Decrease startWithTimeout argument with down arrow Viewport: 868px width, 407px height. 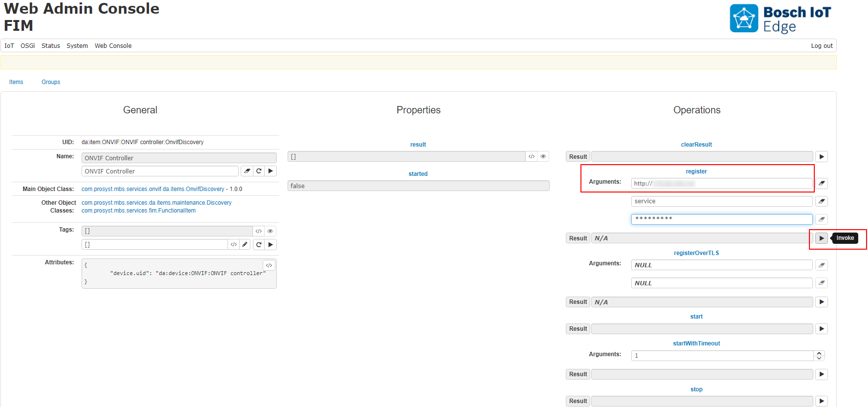click(x=819, y=358)
